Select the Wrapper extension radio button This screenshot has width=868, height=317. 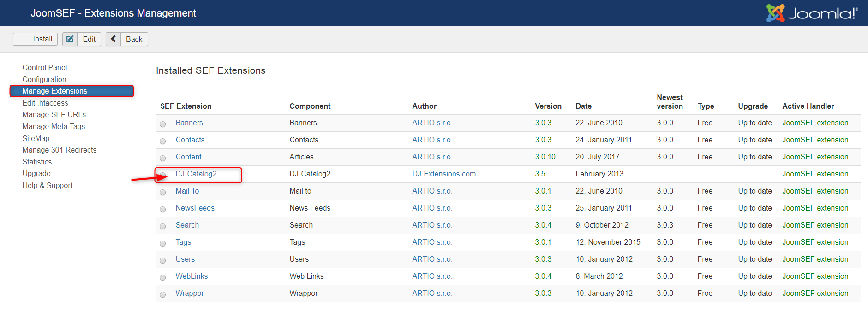[x=163, y=294]
